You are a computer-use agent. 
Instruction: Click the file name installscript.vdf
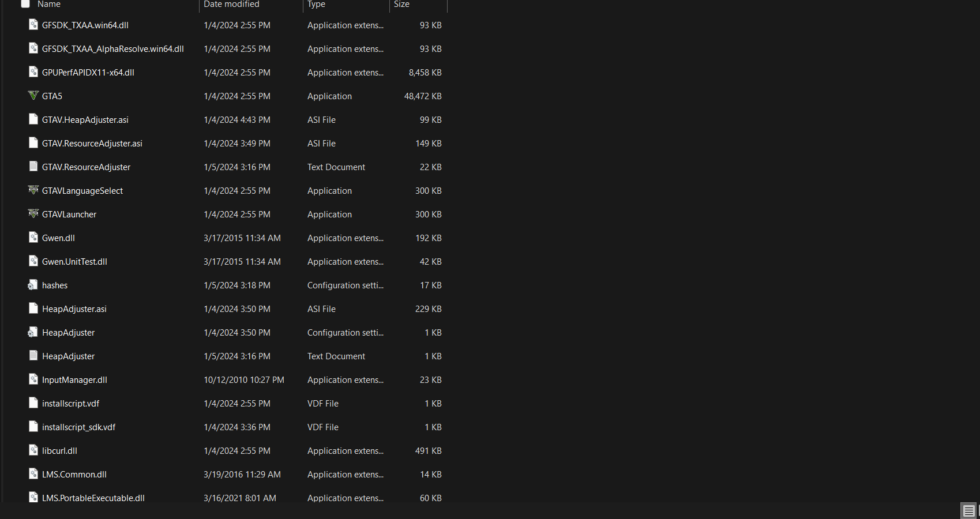[70, 404]
